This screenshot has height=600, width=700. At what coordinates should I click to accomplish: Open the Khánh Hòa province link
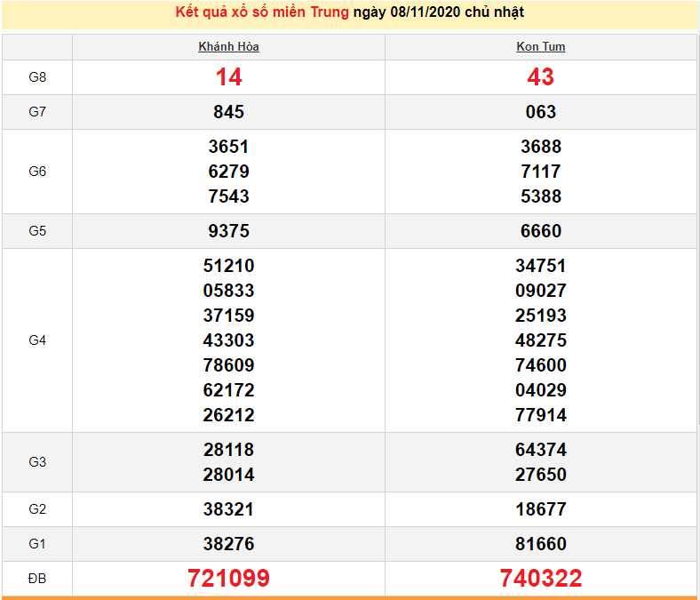(x=228, y=47)
